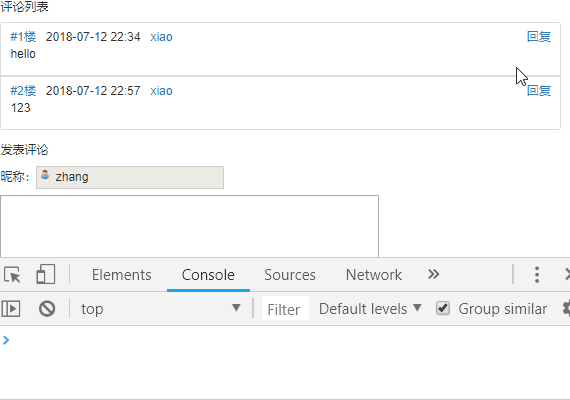Open the Sources tab

pyautogui.click(x=290, y=275)
